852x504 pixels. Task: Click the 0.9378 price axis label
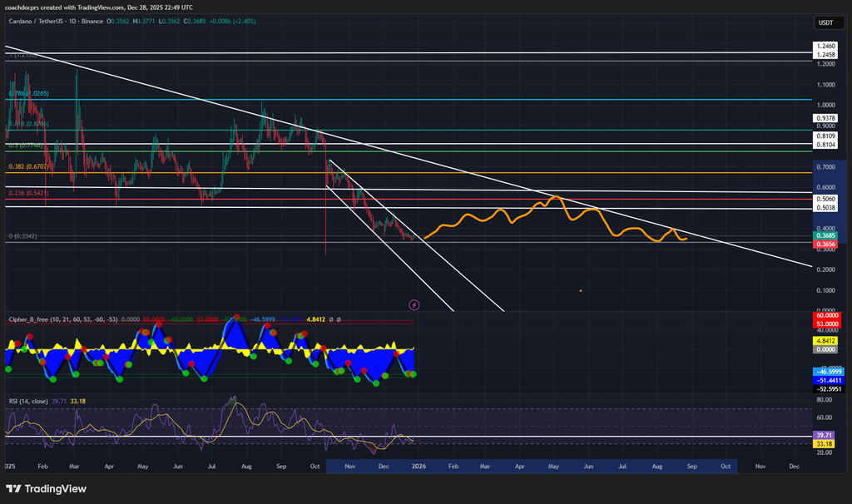pos(825,119)
